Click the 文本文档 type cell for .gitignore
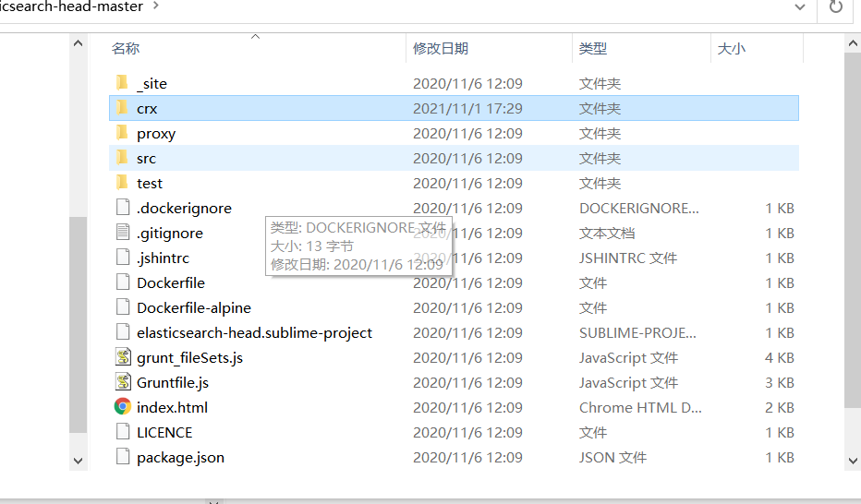 click(607, 234)
